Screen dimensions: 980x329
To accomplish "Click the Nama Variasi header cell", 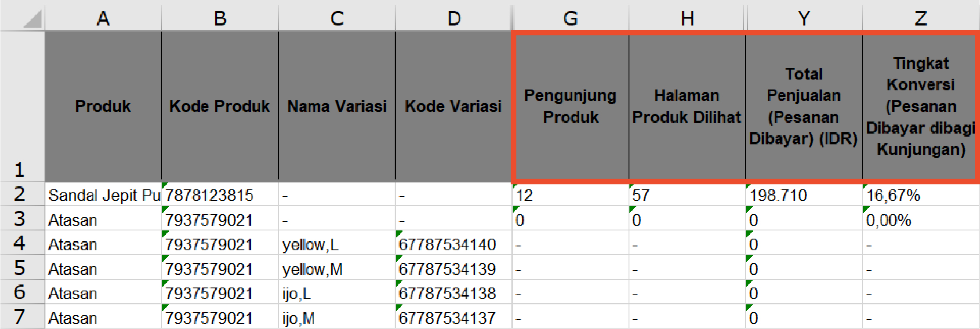I will pyautogui.click(x=337, y=106).
